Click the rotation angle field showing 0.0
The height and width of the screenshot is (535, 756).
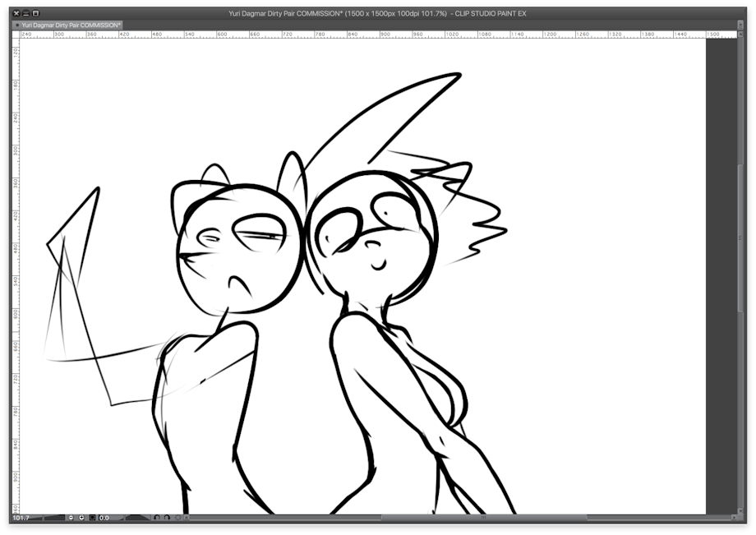tap(105, 518)
